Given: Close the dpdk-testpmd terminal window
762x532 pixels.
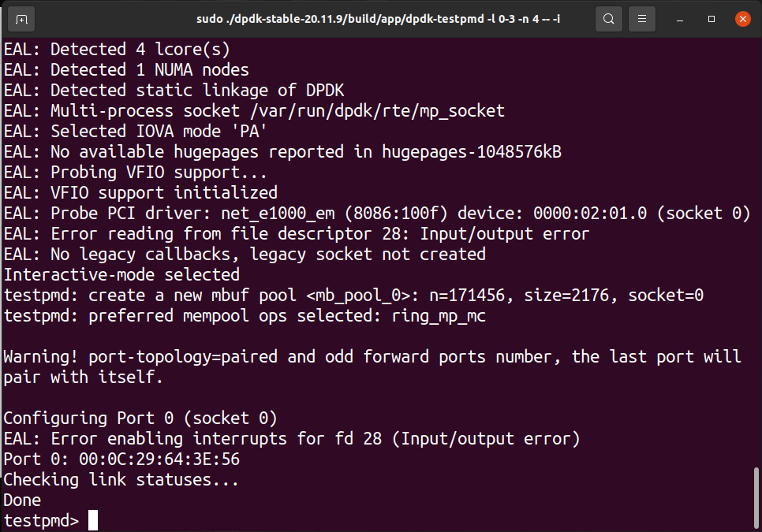Looking at the screenshot, I should click(741, 19).
